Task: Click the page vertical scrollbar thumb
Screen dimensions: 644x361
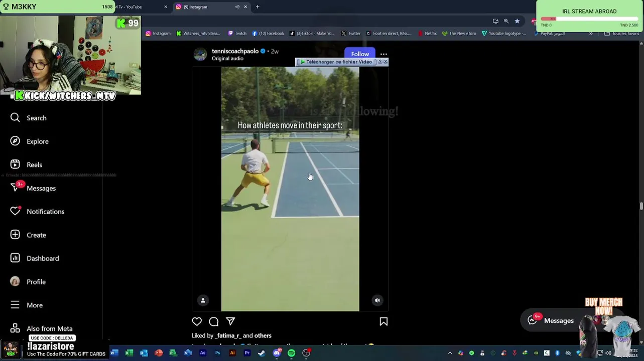Action: click(x=641, y=206)
